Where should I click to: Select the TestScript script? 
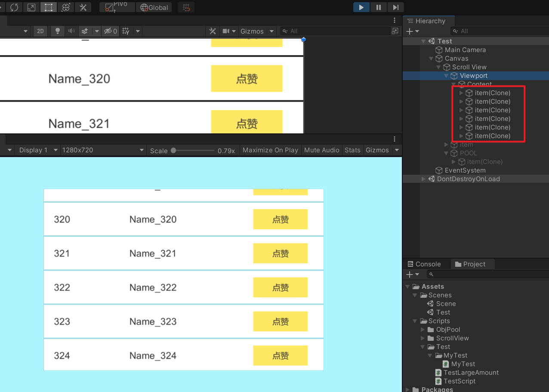pyautogui.click(x=460, y=381)
